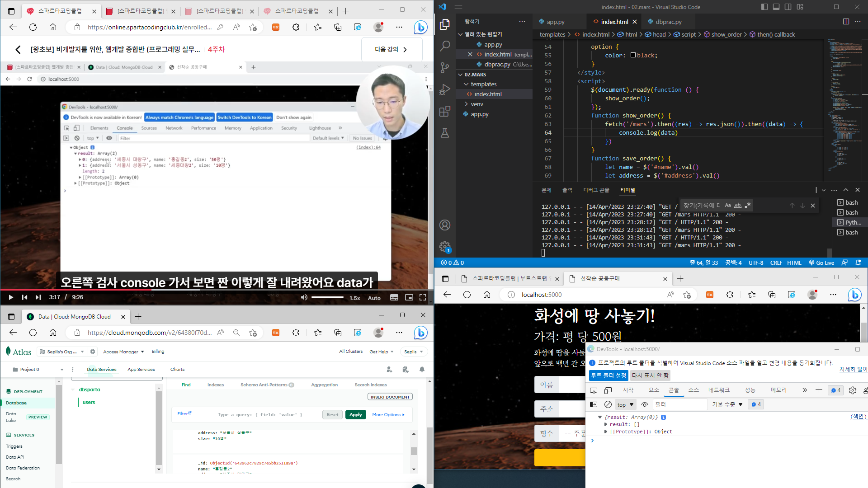Enter fullscreen on the lecture video

click(x=423, y=297)
